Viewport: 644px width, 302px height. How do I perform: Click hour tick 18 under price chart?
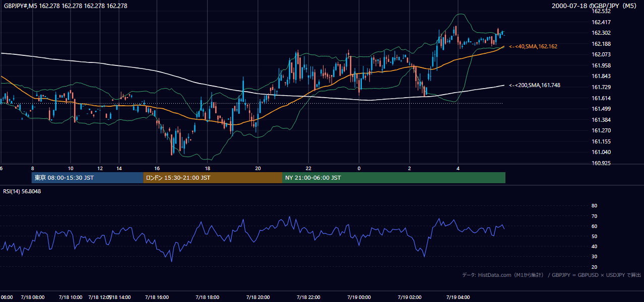click(207, 169)
